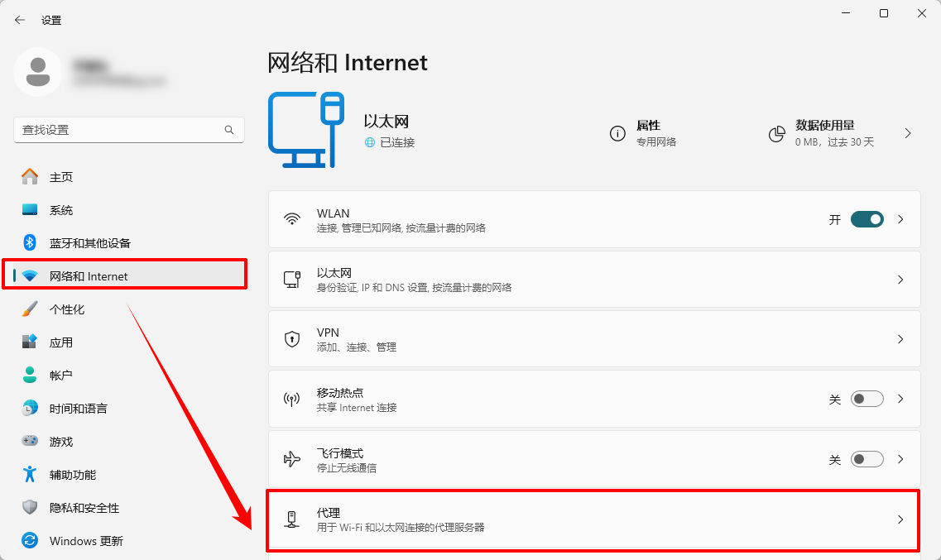Click the 时间和语言 clock globe icon
Screen dimensions: 941x560
[30, 408]
